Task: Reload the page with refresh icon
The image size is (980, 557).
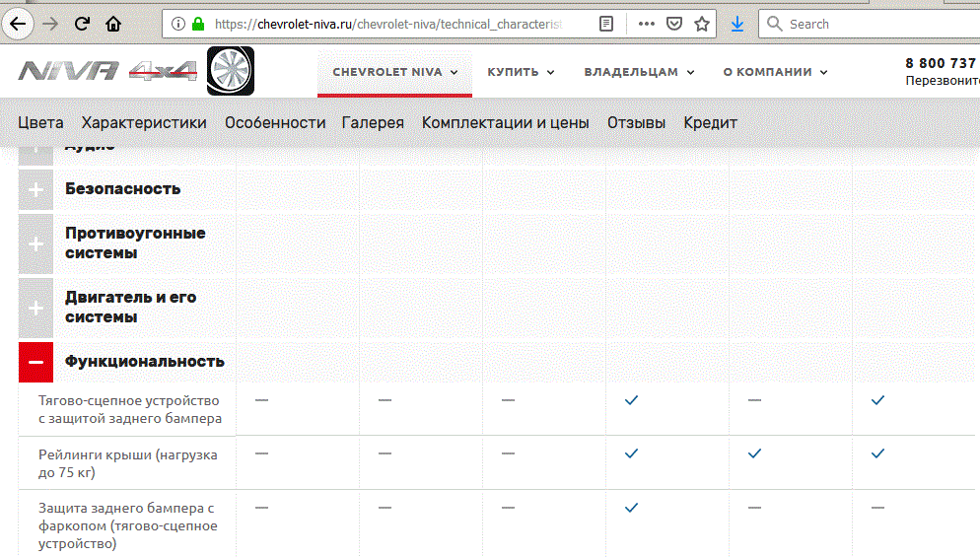Action: (x=83, y=24)
